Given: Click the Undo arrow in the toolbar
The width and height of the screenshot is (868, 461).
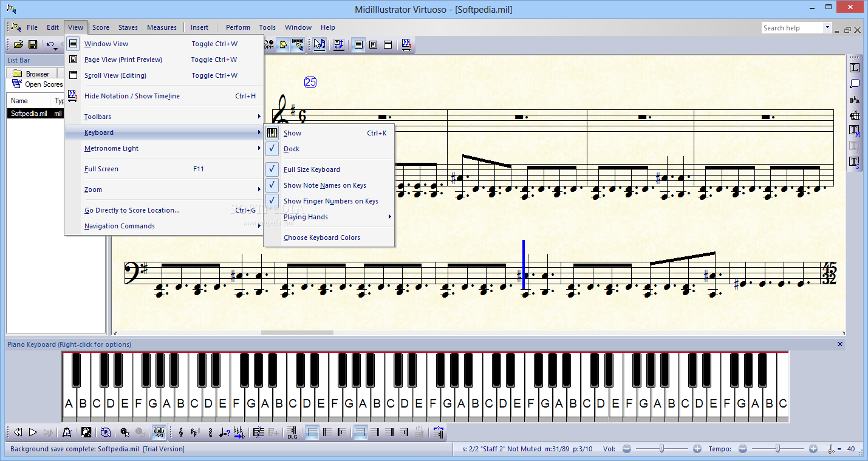Looking at the screenshot, I should [50, 44].
